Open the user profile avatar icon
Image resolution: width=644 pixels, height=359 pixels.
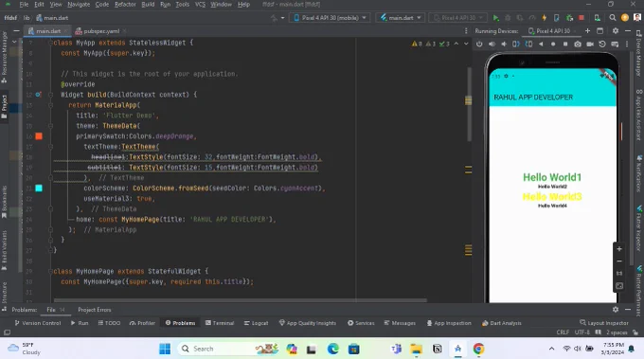[637, 18]
